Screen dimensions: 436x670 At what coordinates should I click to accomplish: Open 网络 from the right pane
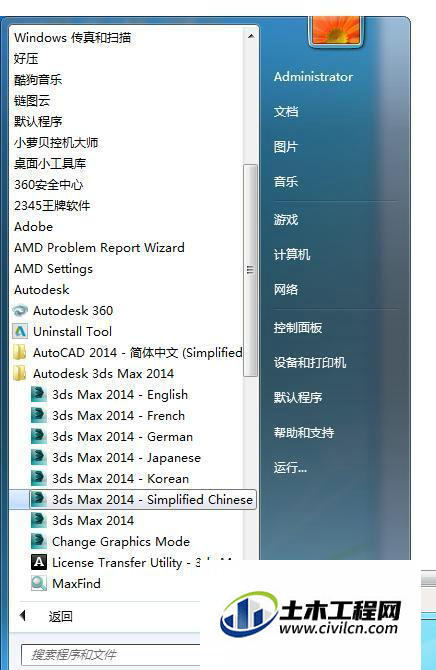pos(286,289)
